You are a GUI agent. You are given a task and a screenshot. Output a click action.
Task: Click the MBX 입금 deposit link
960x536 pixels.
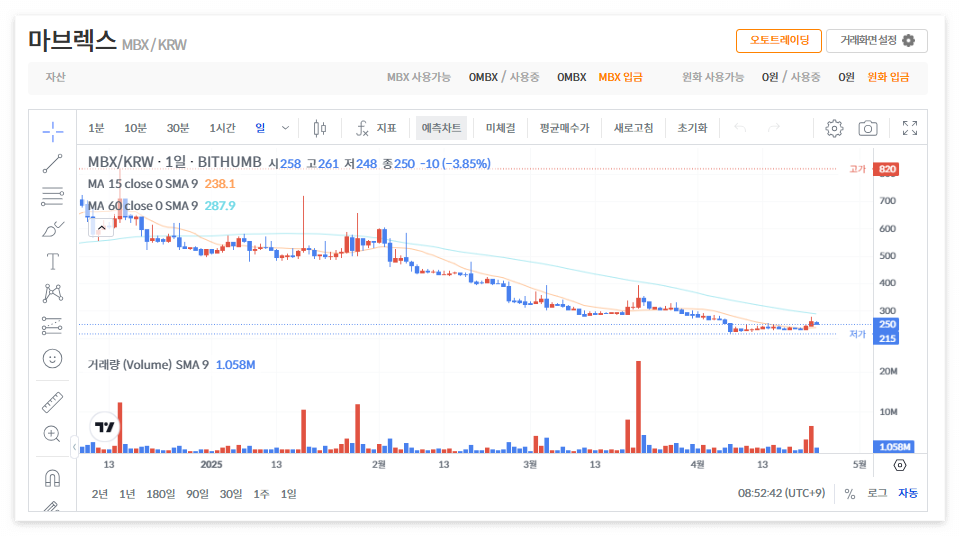click(621, 77)
